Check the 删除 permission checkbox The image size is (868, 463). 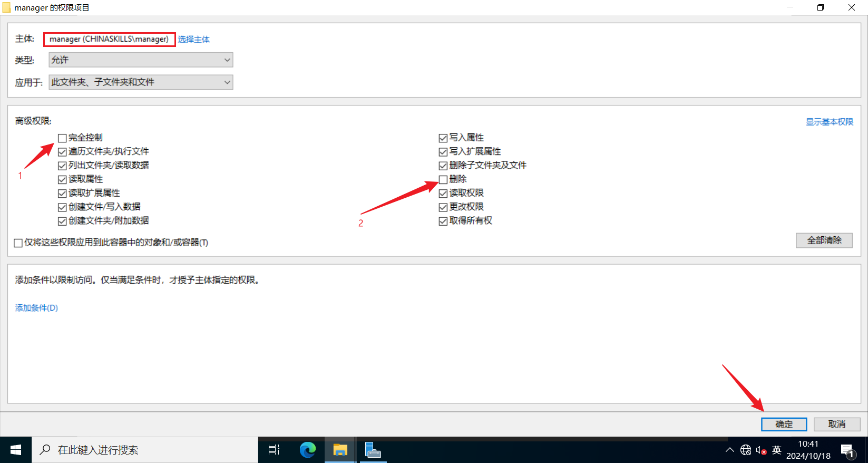point(443,180)
